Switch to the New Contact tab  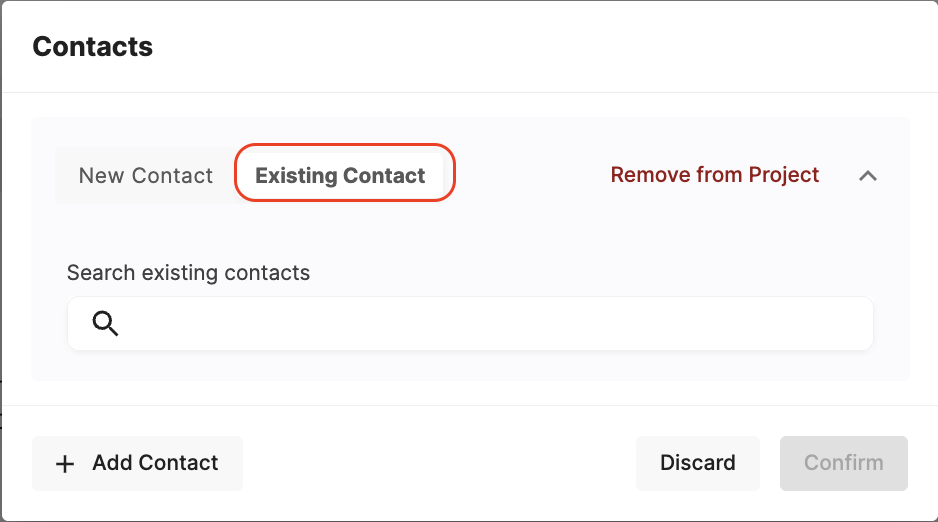click(146, 175)
